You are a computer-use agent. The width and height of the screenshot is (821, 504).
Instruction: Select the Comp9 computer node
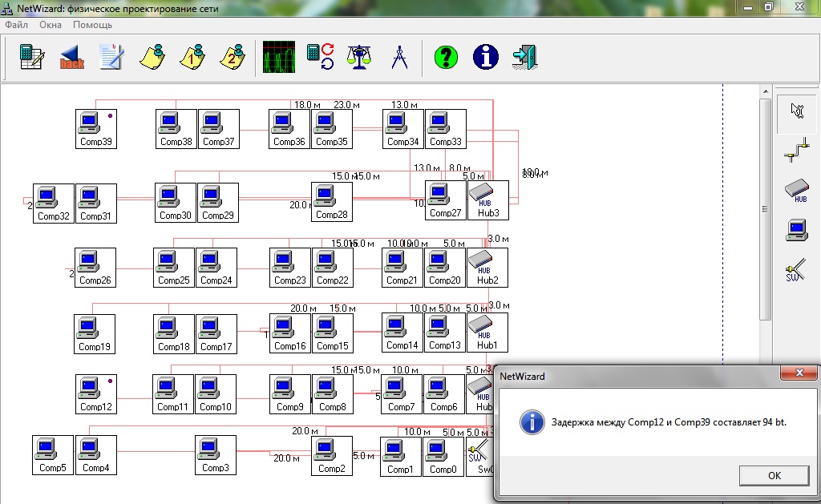tap(290, 394)
